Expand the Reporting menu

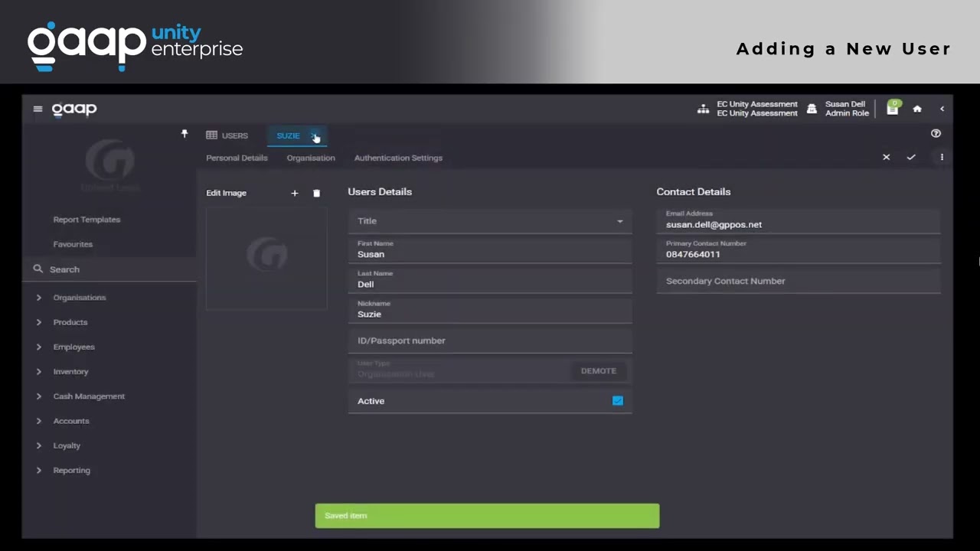(72, 470)
